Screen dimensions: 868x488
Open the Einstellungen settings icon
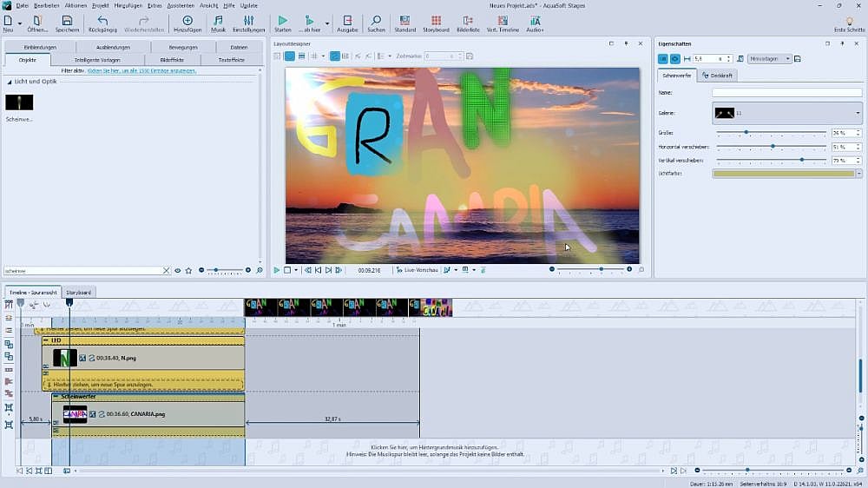[x=248, y=21]
